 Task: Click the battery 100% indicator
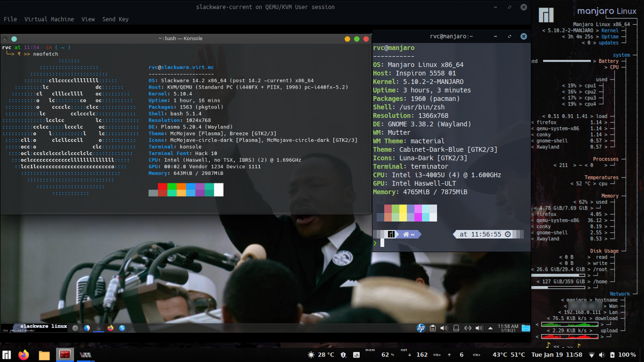(x=622, y=355)
